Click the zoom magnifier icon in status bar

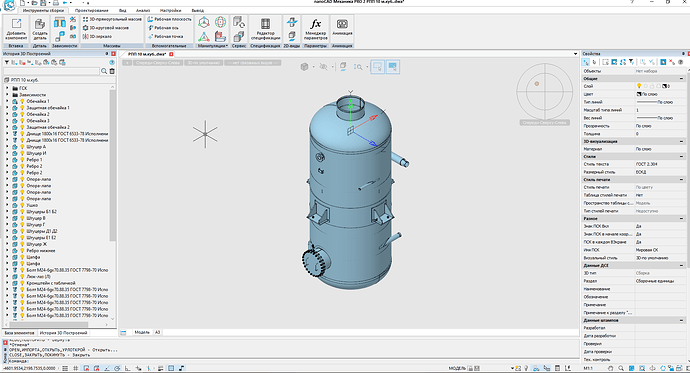coord(621,368)
